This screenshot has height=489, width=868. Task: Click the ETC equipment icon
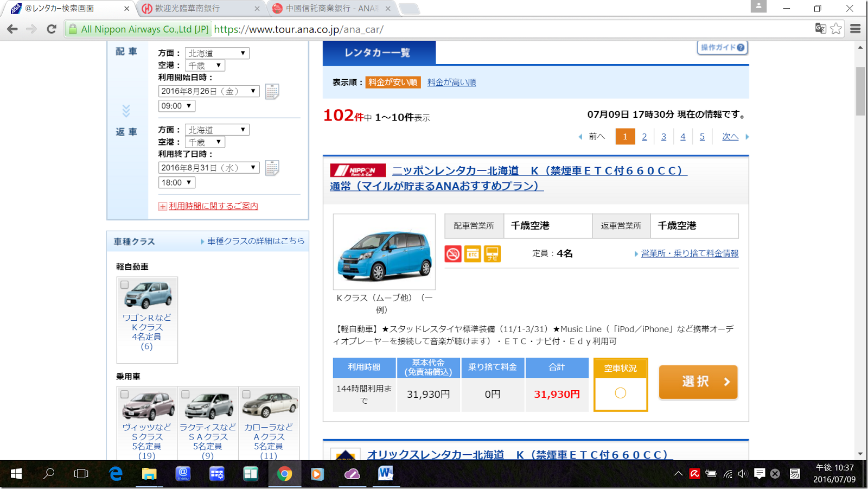click(473, 253)
